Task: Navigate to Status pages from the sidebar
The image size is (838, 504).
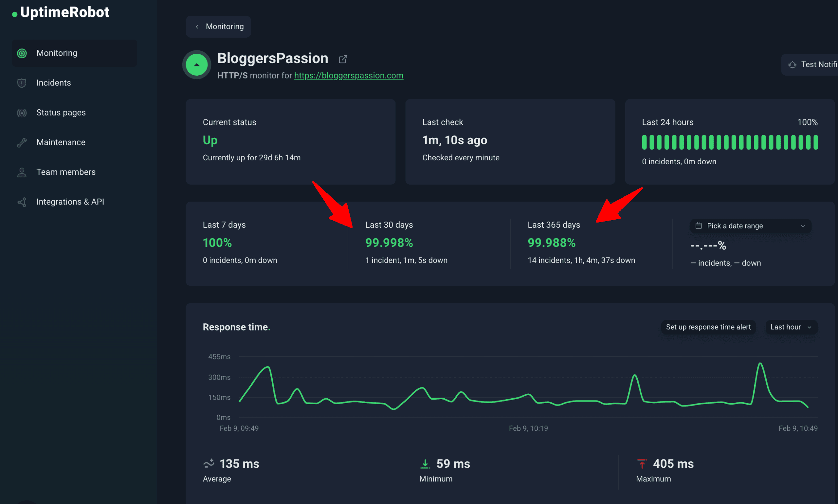Action: (x=61, y=112)
